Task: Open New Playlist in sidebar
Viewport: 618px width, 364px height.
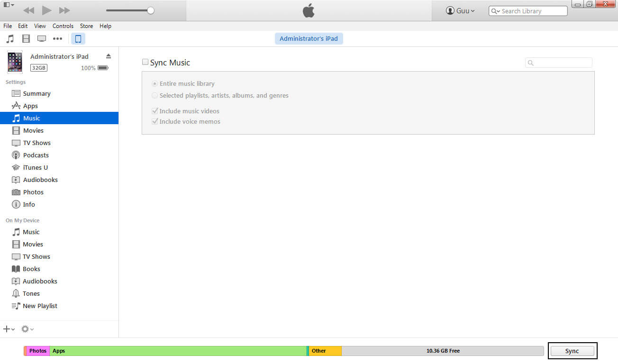Action: point(59,306)
